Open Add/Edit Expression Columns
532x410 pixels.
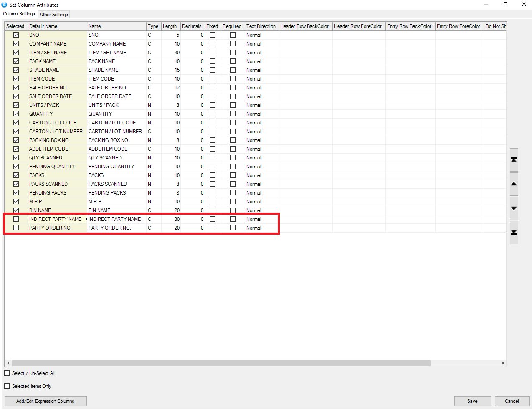click(46, 401)
